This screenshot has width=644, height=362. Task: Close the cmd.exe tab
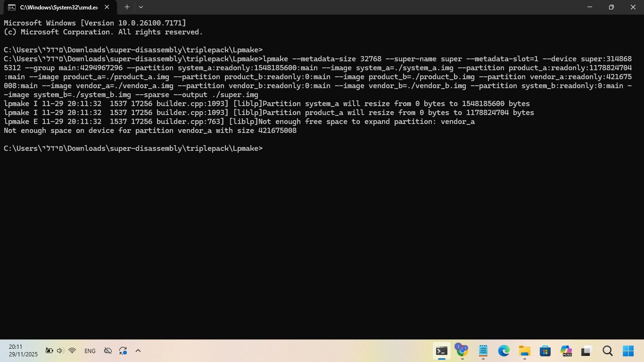(107, 8)
